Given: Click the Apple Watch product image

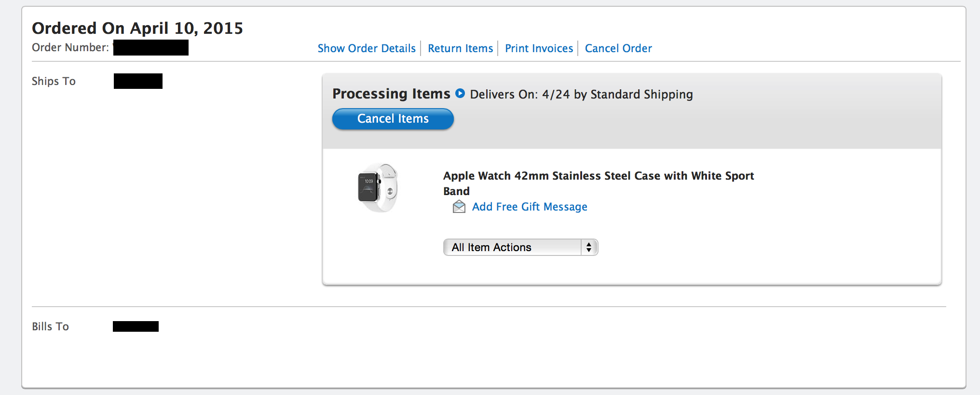Looking at the screenshot, I should (x=378, y=188).
